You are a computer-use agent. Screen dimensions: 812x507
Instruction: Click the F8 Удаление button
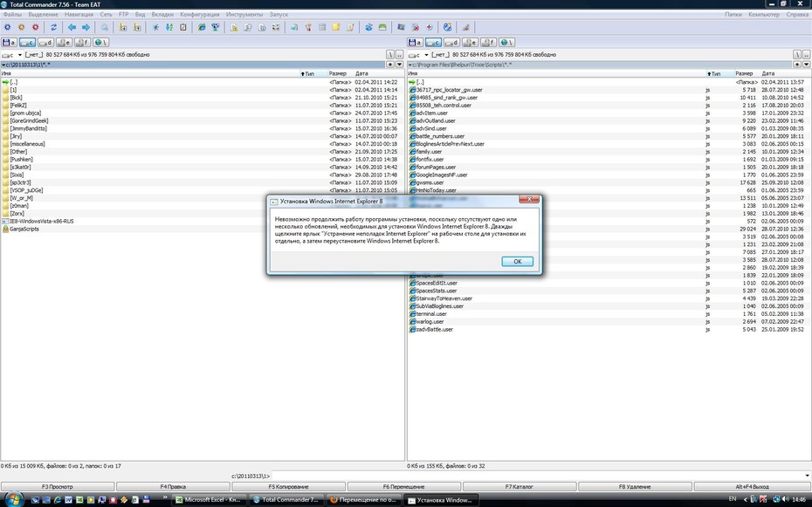635,486
